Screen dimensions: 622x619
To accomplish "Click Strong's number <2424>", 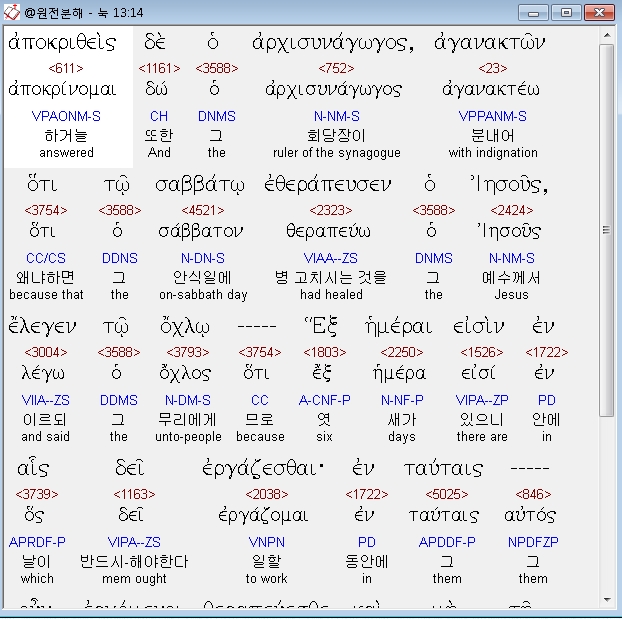I will tap(512, 210).
